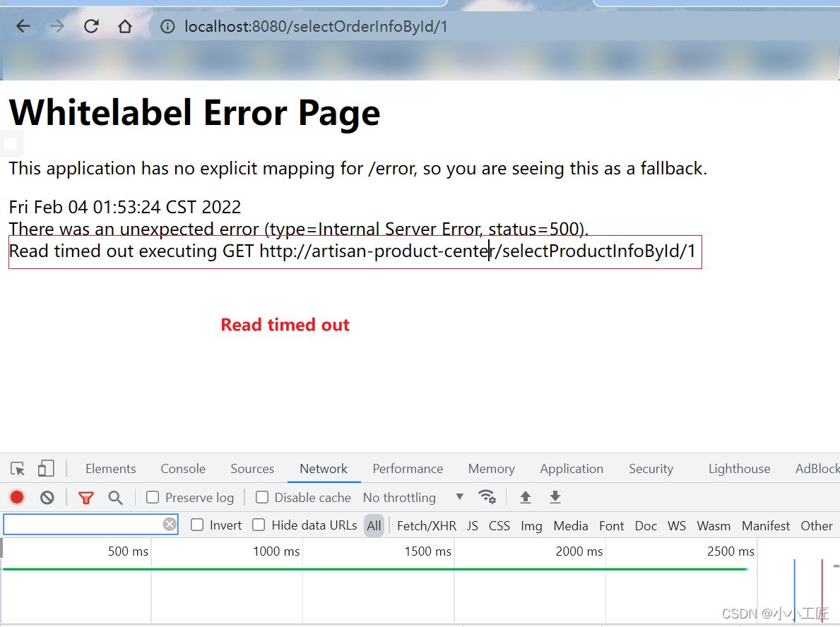
Task: Click the import HAR upload icon
Action: [x=525, y=498]
